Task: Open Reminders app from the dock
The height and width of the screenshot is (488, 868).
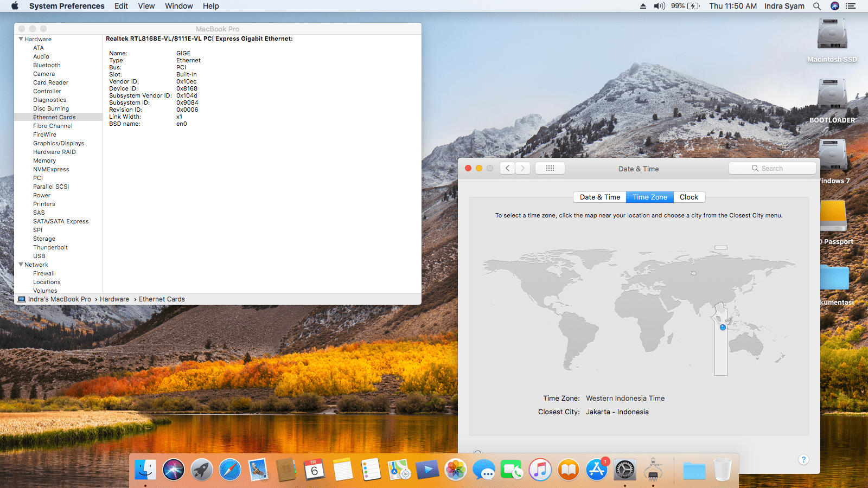Action: click(371, 470)
